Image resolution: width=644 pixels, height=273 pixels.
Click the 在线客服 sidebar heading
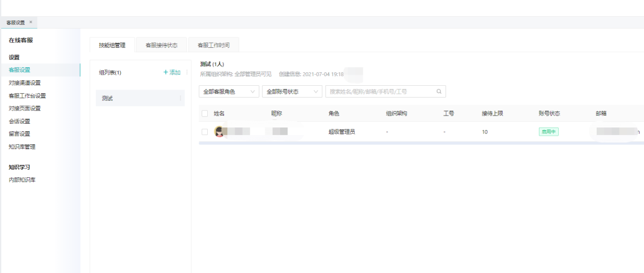coord(21,40)
